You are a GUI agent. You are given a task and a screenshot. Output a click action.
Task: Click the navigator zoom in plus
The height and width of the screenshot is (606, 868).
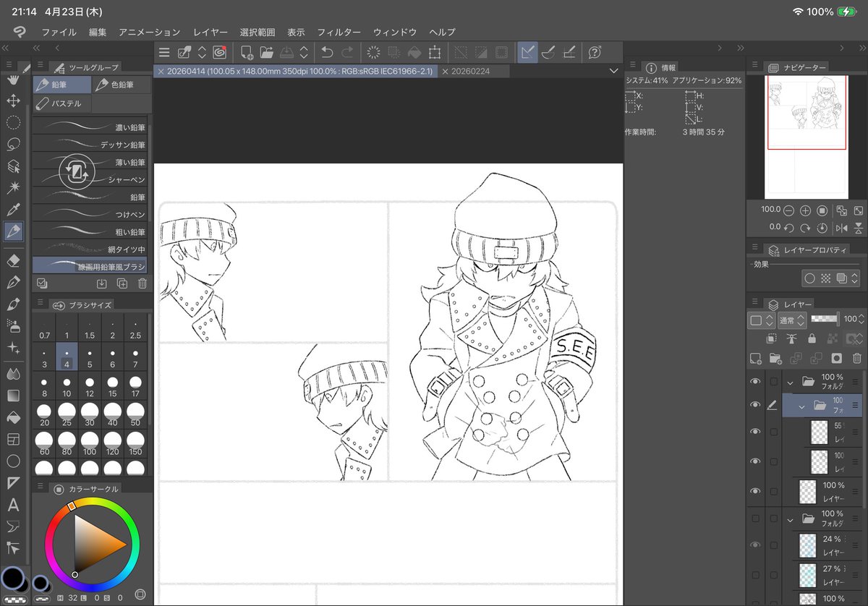[805, 210]
